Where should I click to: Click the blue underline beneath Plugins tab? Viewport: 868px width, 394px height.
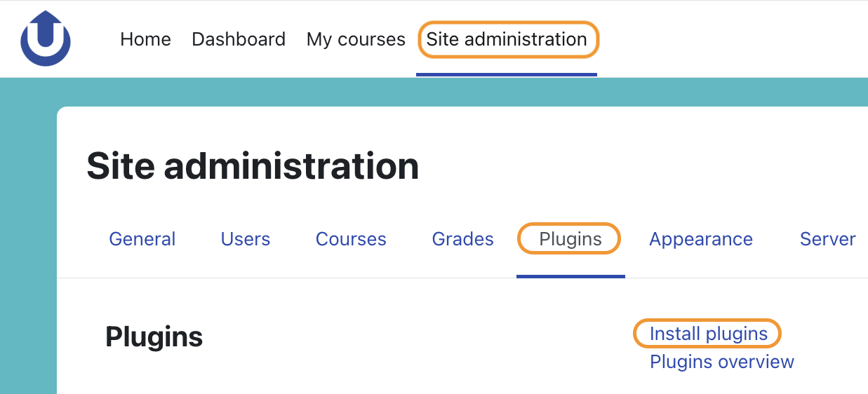click(x=570, y=276)
